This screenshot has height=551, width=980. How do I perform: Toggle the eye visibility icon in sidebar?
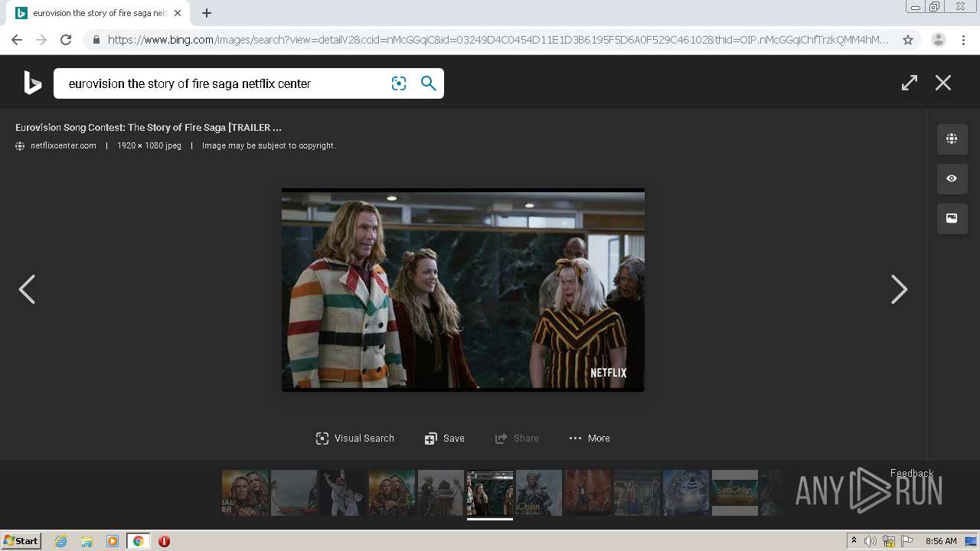pos(952,178)
